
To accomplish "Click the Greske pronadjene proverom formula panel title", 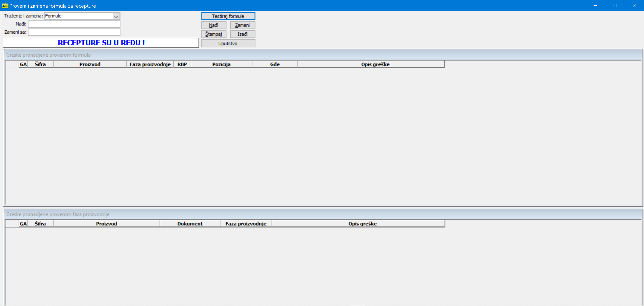I will (49, 55).
